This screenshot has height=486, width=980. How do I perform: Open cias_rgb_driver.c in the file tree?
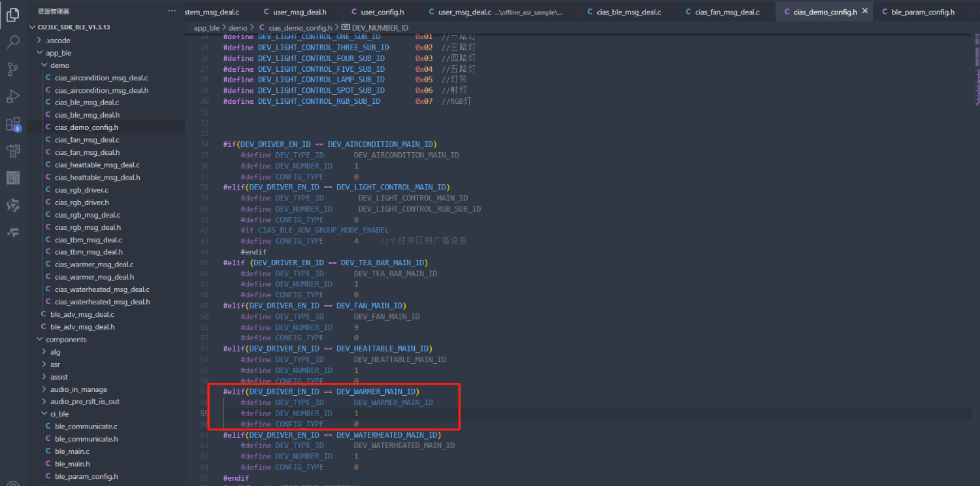81,190
